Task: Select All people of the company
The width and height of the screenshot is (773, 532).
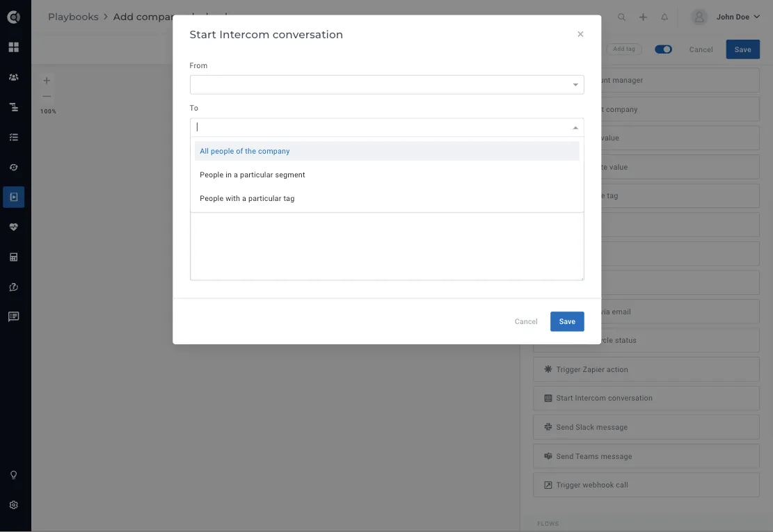Action: click(387, 151)
